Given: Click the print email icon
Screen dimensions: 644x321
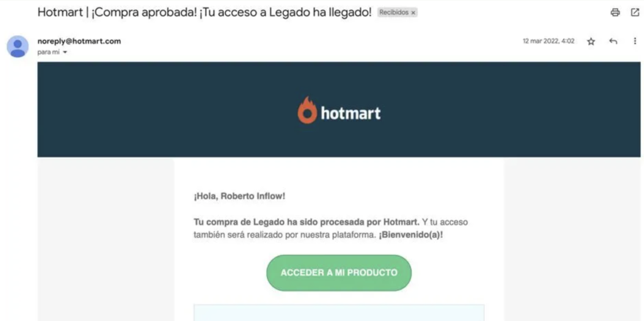Looking at the screenshot, I should (615, 13).
